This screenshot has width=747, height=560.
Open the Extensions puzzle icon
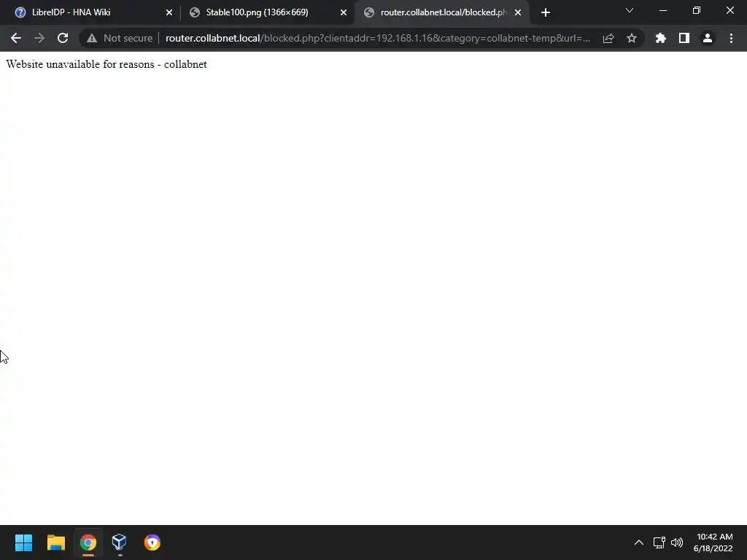[x=661, y=38]
